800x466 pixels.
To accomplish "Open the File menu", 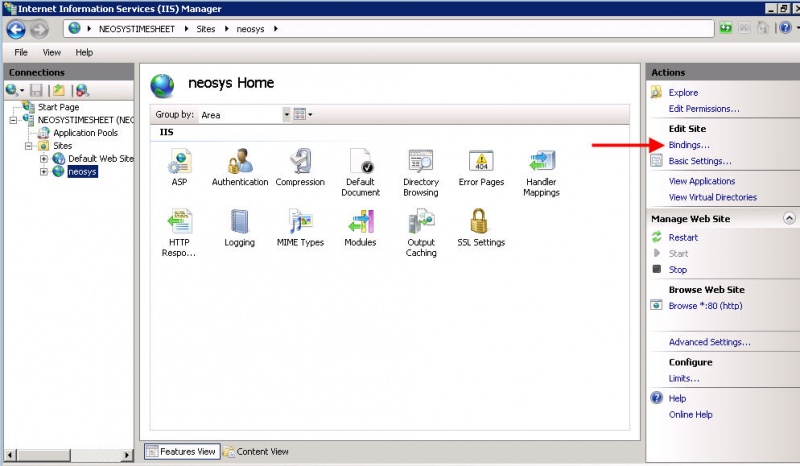I will pyautogui.click(x=21, y=52).
